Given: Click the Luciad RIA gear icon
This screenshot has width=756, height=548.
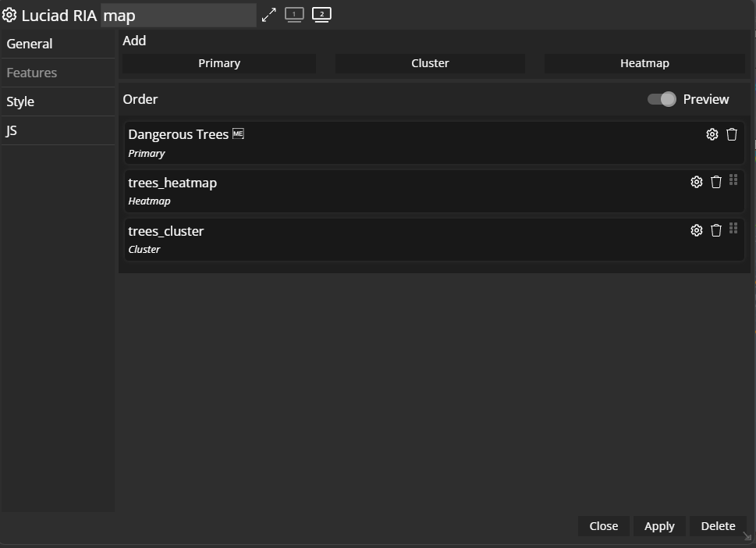Looking at the screenshot, I should click(9, 16).
